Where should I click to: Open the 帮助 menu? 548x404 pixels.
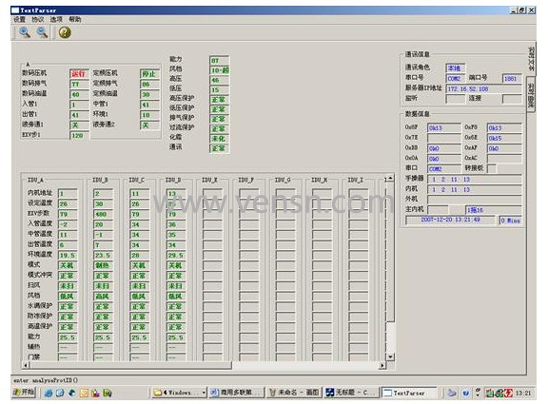coord(75,20)
